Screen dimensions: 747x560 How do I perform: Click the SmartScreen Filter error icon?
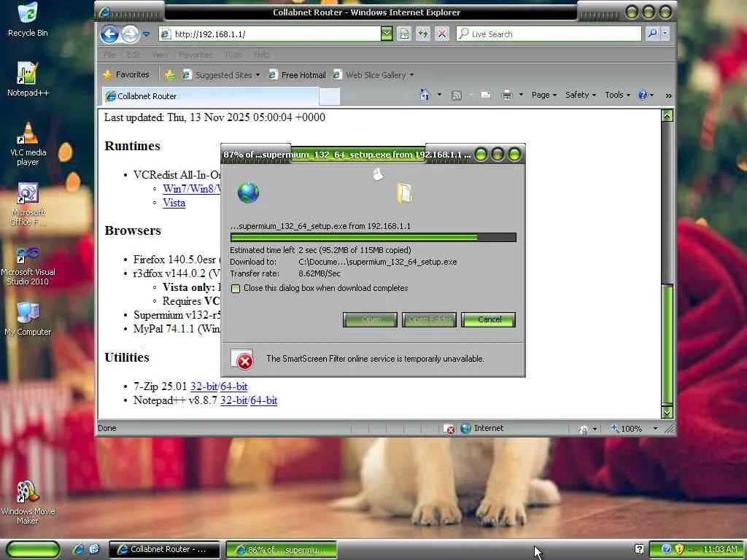(242, 359)
